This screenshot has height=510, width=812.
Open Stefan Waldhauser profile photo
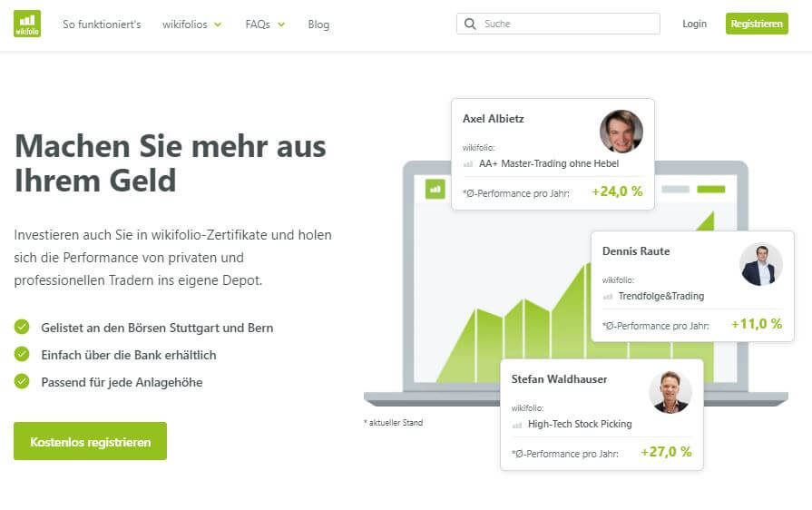(x=670, y=392)
